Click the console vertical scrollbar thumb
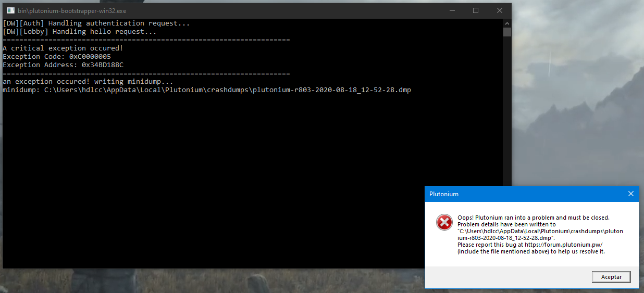Image resolution: width=644 pixels, height=293 pixels. pos(507,32)
